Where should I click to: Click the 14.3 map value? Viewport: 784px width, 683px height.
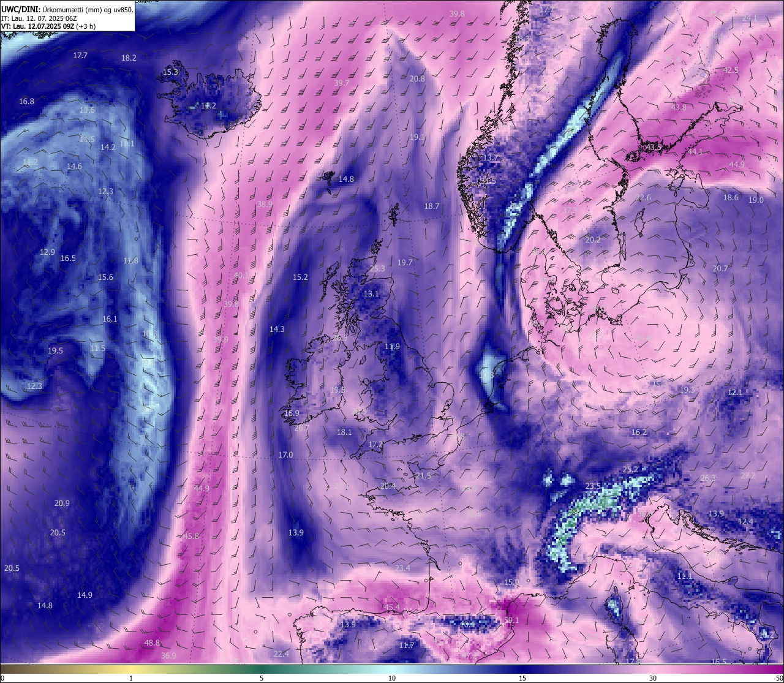click(277, 329)
